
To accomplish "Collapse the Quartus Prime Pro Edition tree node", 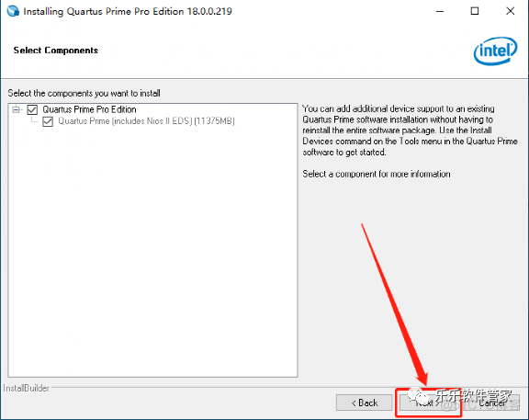I will point(16,109).
